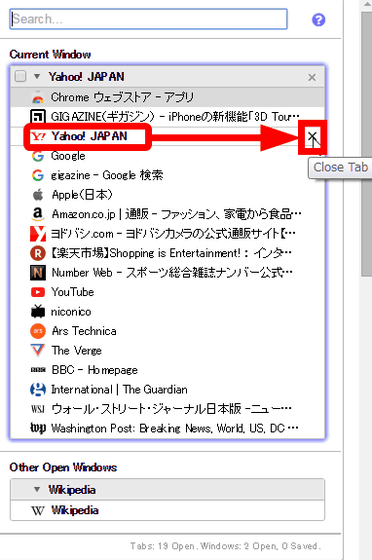
Task: Click the Yahoo! JAPAN tab favicon
Action: click(38, 136)
